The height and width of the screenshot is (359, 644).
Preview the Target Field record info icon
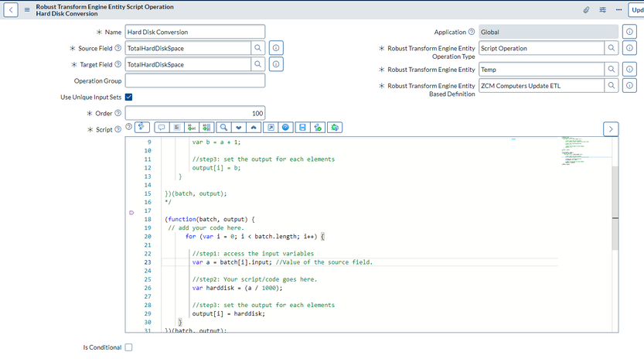276,64
